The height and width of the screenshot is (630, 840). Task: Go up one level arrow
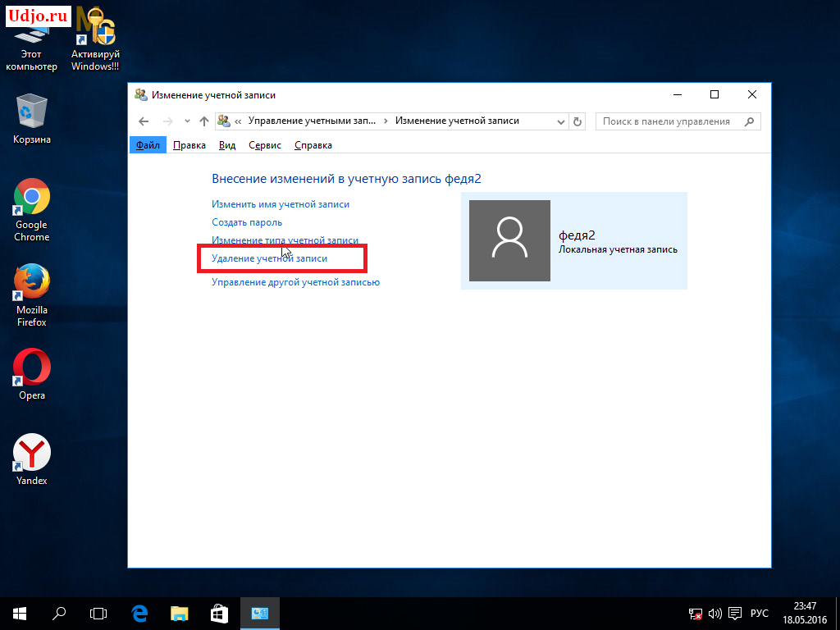click(203, 121)
